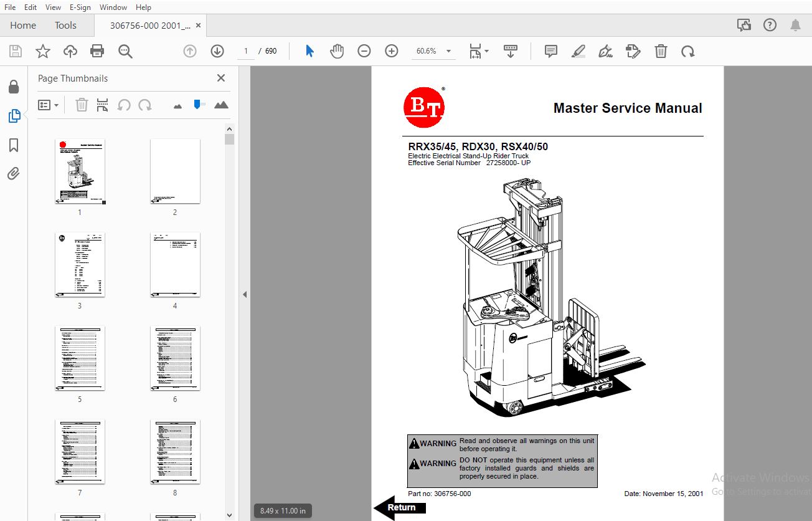
Task: Select the page 5 thumbnail
Action: [80, 358]
